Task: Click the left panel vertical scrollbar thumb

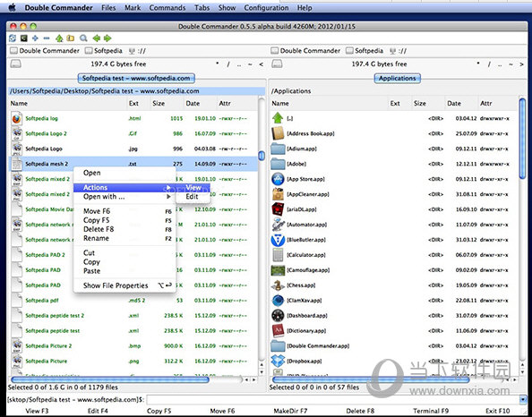Action: [262, 156]
